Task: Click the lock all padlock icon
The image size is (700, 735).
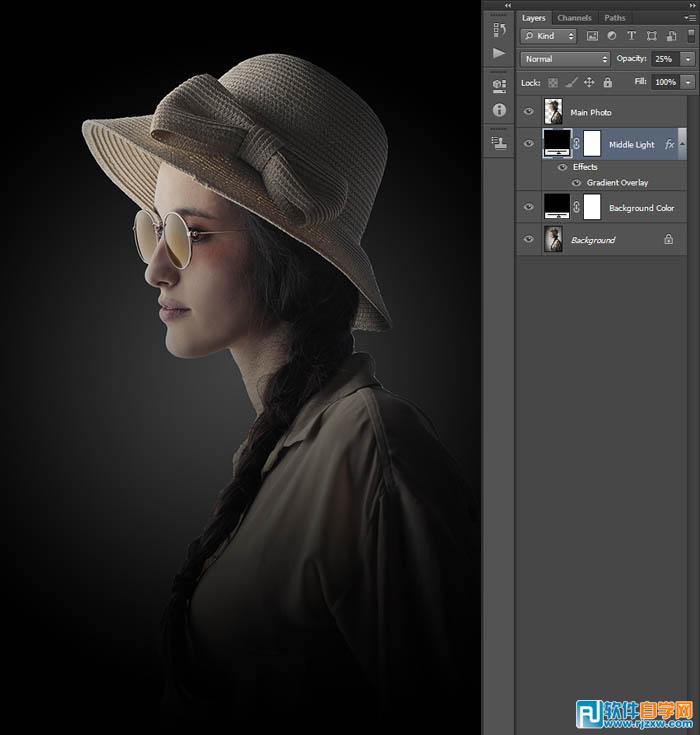Action: [x=607, y=82]
